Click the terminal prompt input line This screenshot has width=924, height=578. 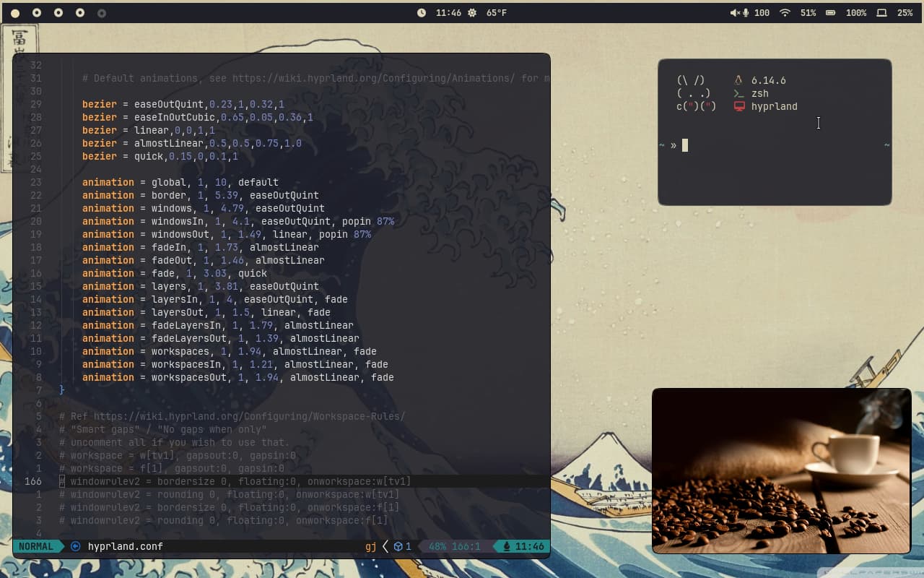(x=775, y=145)
